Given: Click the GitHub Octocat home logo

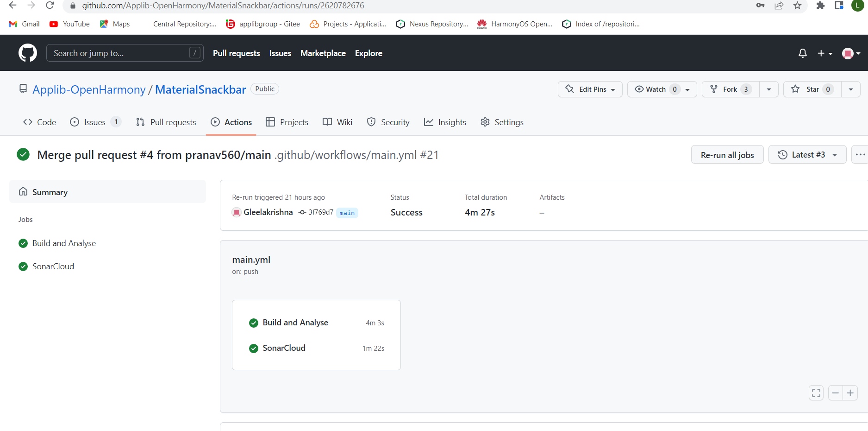Looking at the screenshot, I should (28, 53).
